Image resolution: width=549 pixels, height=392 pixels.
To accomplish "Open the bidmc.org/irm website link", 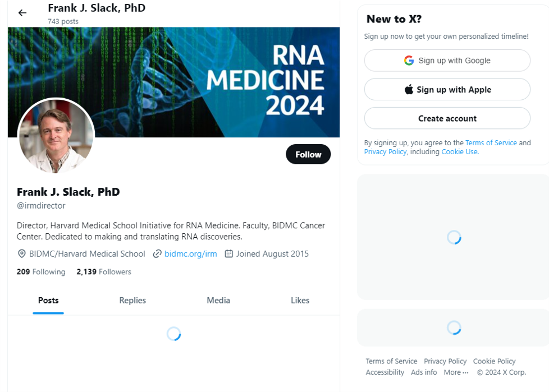I will coord(190,254).
